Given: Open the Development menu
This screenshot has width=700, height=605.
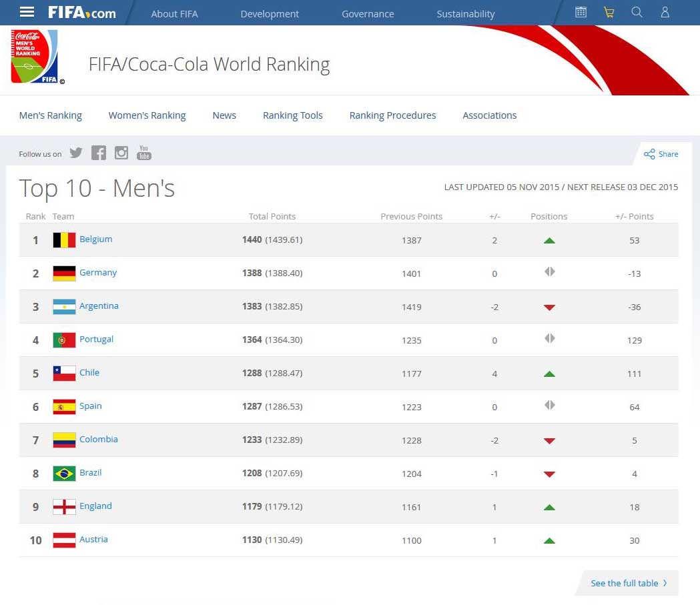Looking at the screenshot, I should 270,14.
